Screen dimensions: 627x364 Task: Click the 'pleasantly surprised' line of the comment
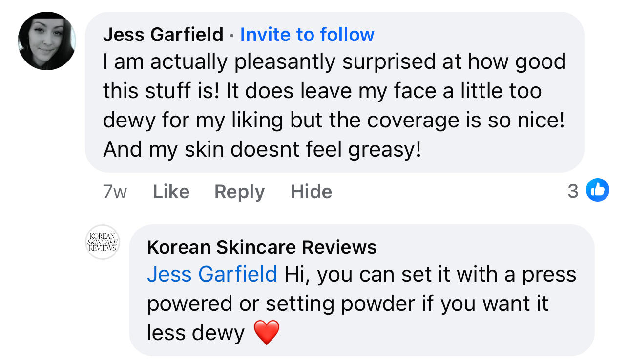tap(334, 62)
